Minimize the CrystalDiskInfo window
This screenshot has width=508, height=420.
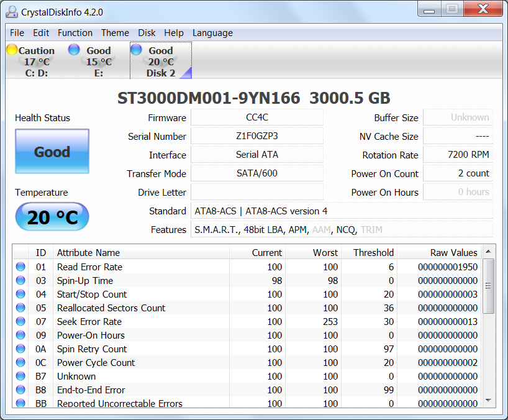click(x=429, y=9)
